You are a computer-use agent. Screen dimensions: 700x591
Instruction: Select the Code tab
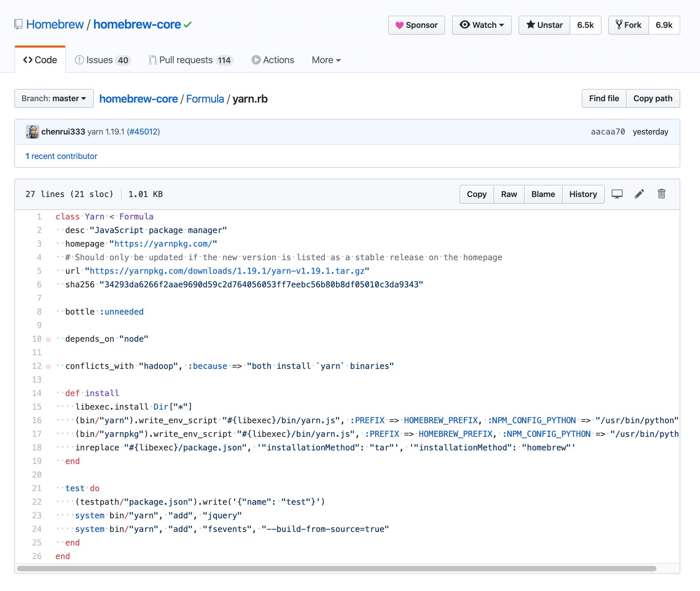point(40,60)
